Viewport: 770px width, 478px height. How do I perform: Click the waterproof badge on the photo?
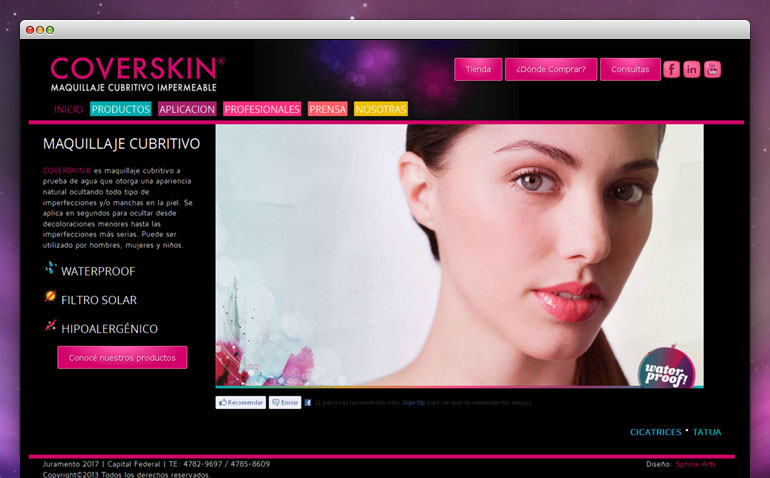(x=666, y=368)
